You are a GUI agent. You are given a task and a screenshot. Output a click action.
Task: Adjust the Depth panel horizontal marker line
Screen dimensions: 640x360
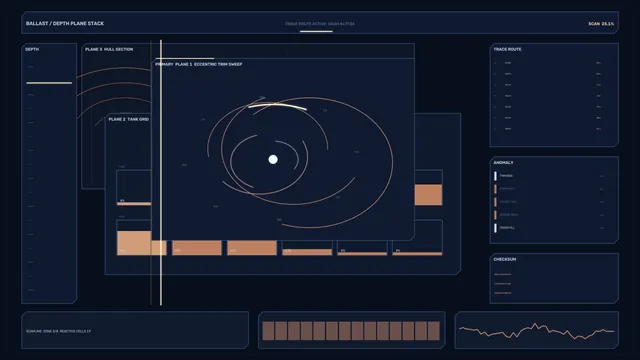tap(49, 83)
